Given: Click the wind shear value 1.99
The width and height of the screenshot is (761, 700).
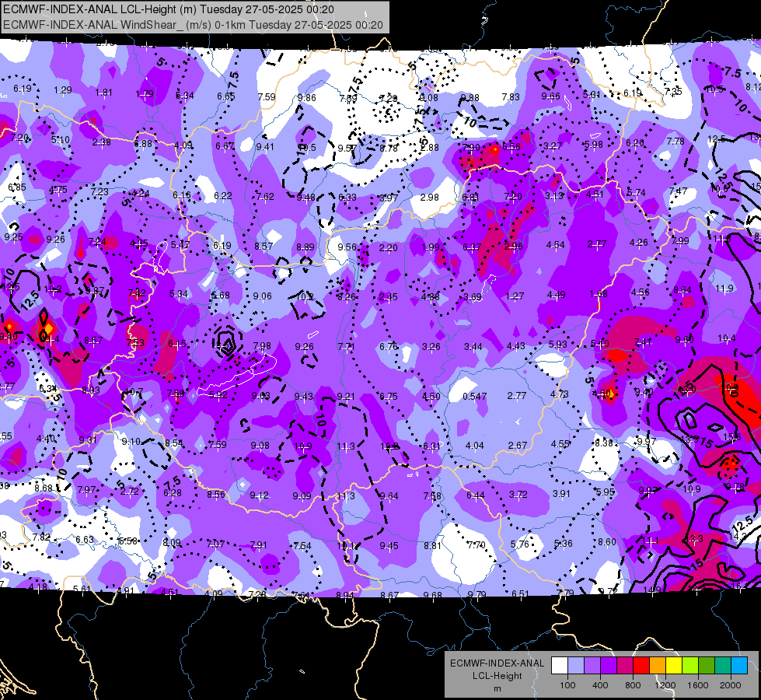Looking at the screenshot, I should pyautogui.click(x=431, y=247).
